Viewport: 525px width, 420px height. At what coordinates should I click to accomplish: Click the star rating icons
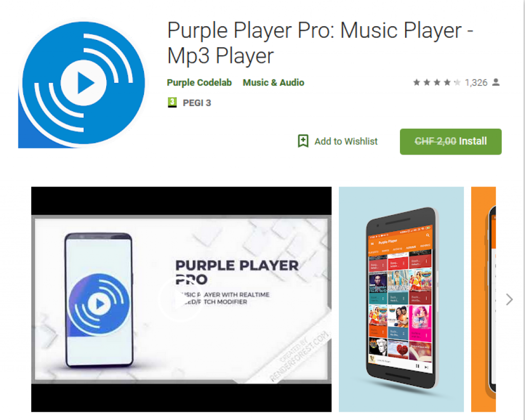pos(437,82)
